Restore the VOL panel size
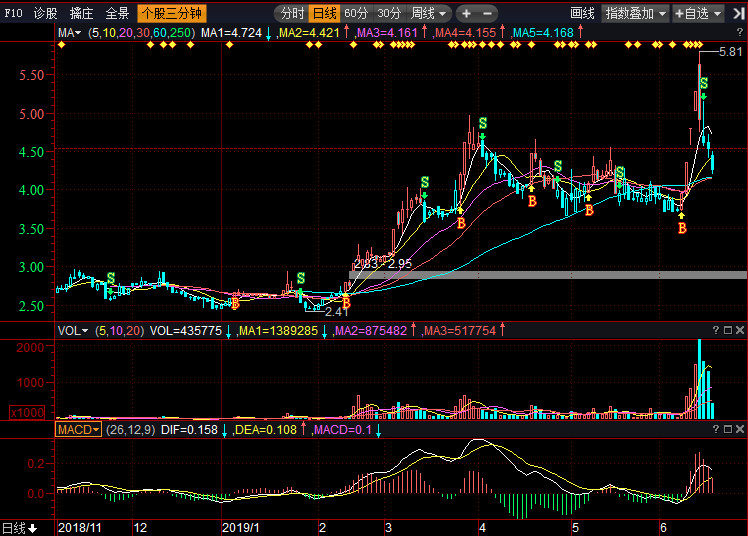The height and width of the screenshot is (536, 748). [728, 329]
